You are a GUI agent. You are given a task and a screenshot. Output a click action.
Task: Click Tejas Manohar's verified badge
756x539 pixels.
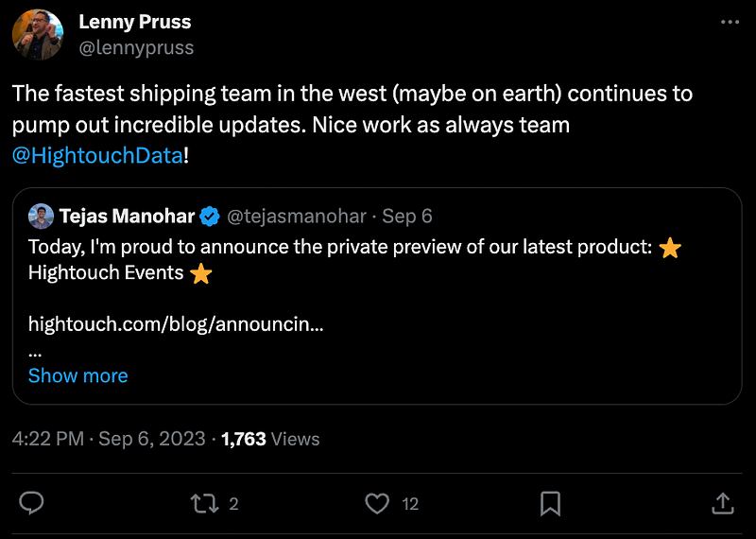211,217
